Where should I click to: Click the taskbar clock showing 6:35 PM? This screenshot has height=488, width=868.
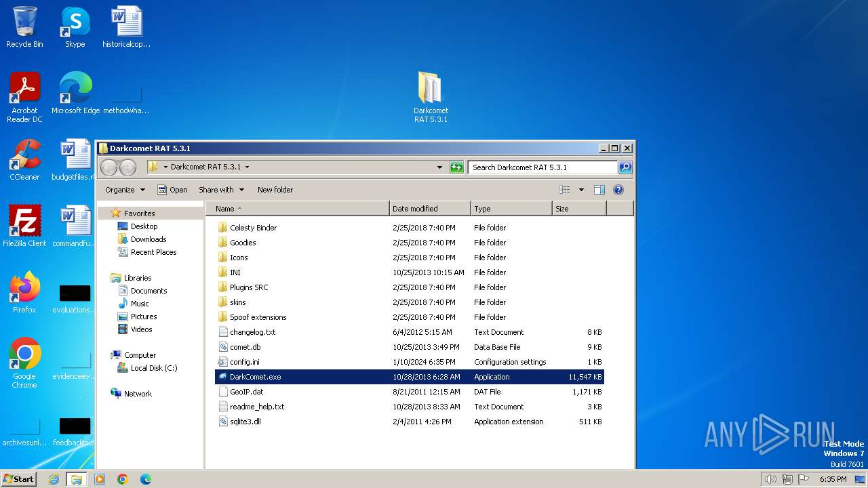click(x=833, y=479)
